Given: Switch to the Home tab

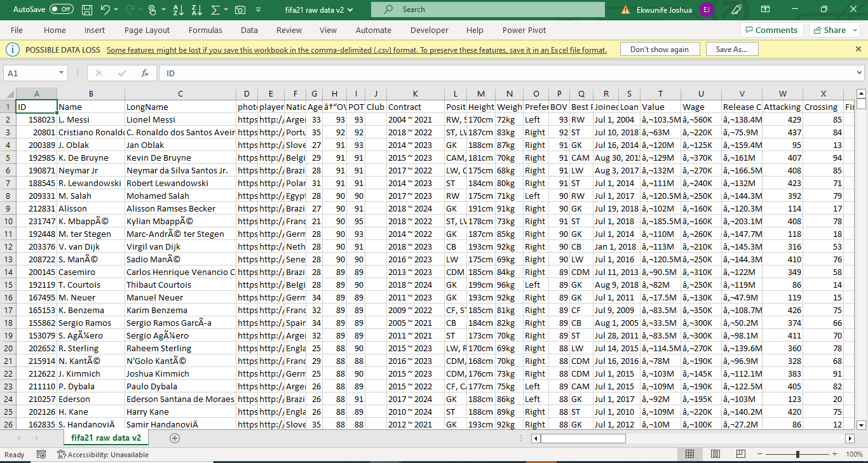Looking at the screenshot, I should point(55,30).
